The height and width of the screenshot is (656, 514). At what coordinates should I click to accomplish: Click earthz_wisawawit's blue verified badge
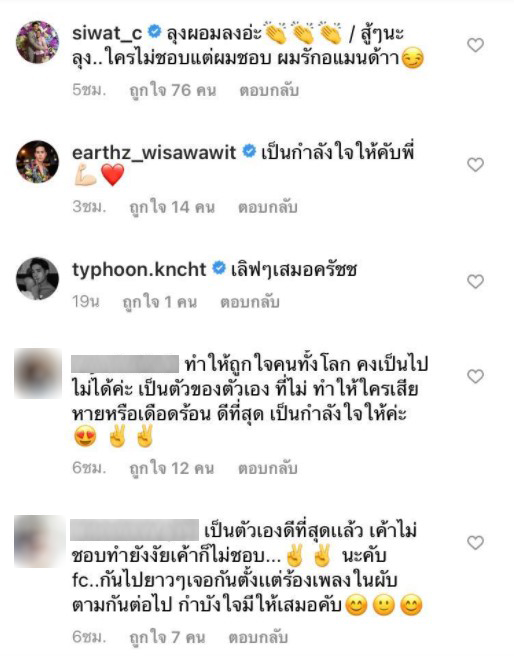tap(249, 151)
